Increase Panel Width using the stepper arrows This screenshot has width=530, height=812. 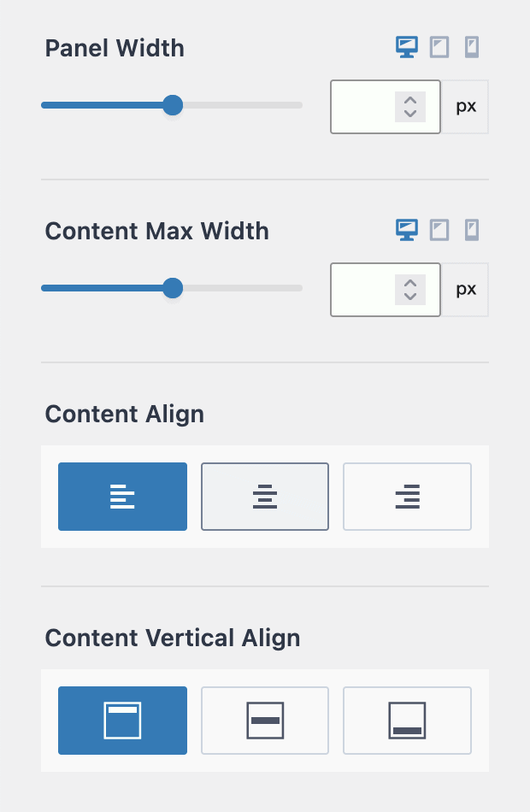pyautogui.click(x=410, y=99)
